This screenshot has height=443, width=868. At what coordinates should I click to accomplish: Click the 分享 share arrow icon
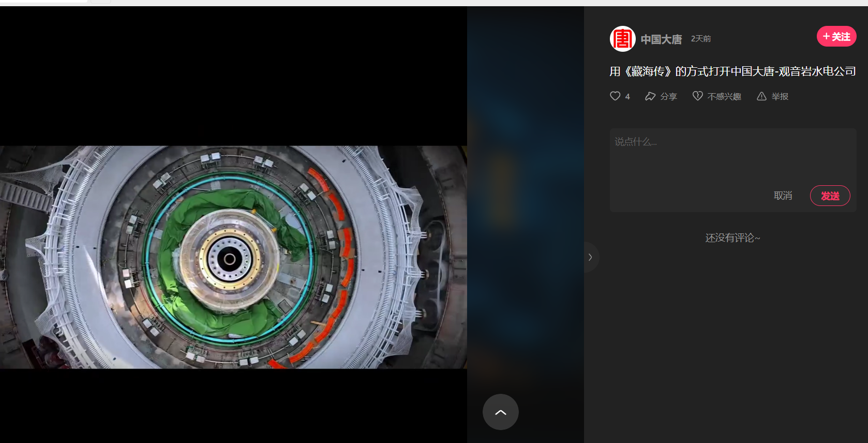click(x=650, y=96)
